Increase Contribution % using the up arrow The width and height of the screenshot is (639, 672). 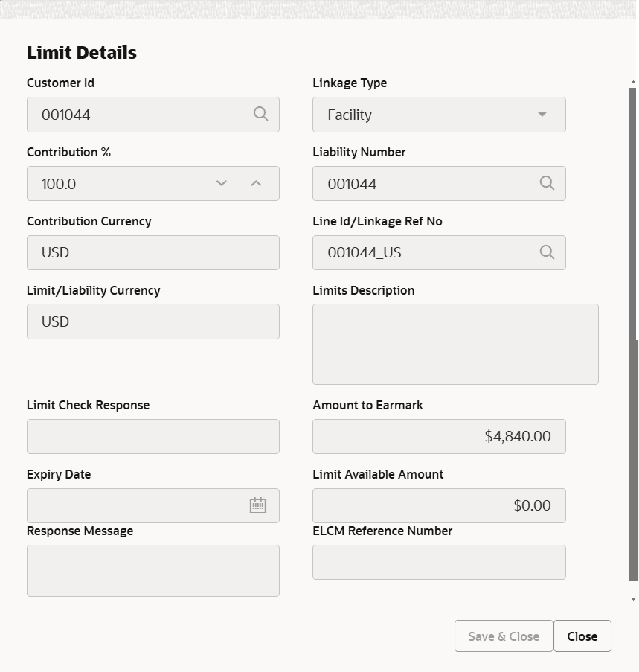(261, 183)
